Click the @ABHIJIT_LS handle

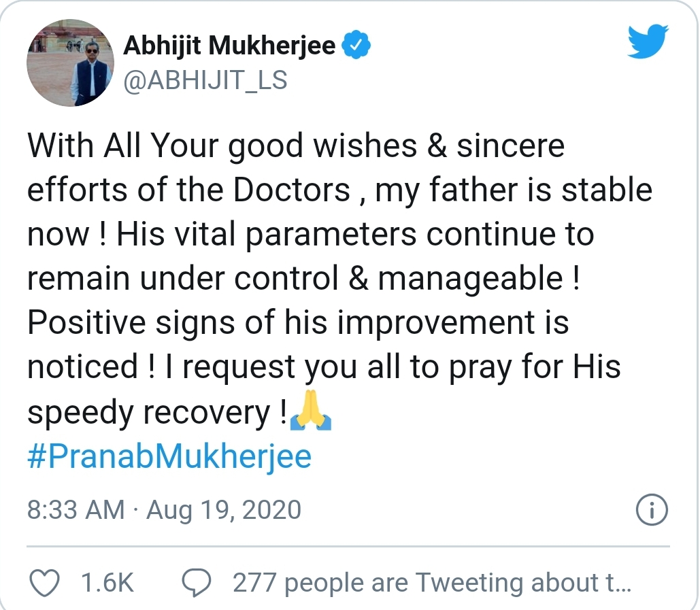(x=205, y=80)
